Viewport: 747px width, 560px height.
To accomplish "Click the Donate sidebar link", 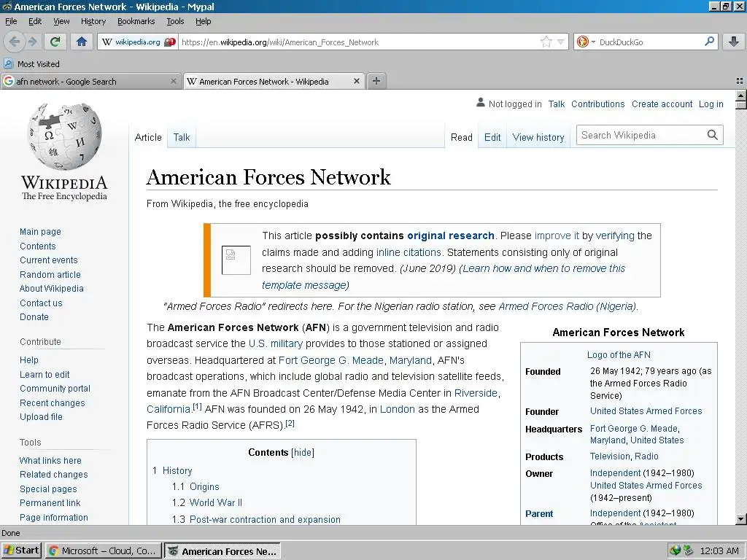I will (x=34, y=316).
